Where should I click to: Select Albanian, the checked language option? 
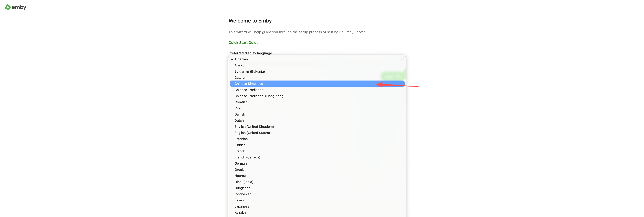pos(241,59)
